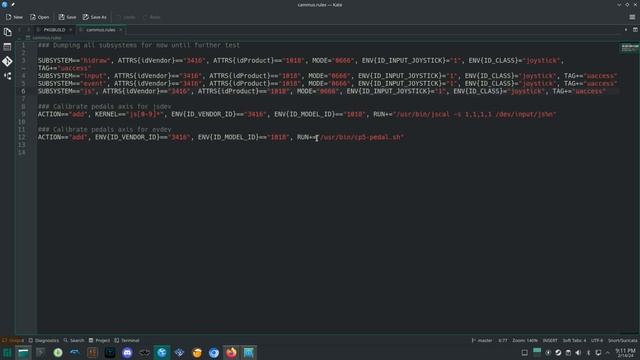The height and width of the screenshot is (360, 640).
Task: Open the hamburger menu in Kate
Action: pos(632,17)
